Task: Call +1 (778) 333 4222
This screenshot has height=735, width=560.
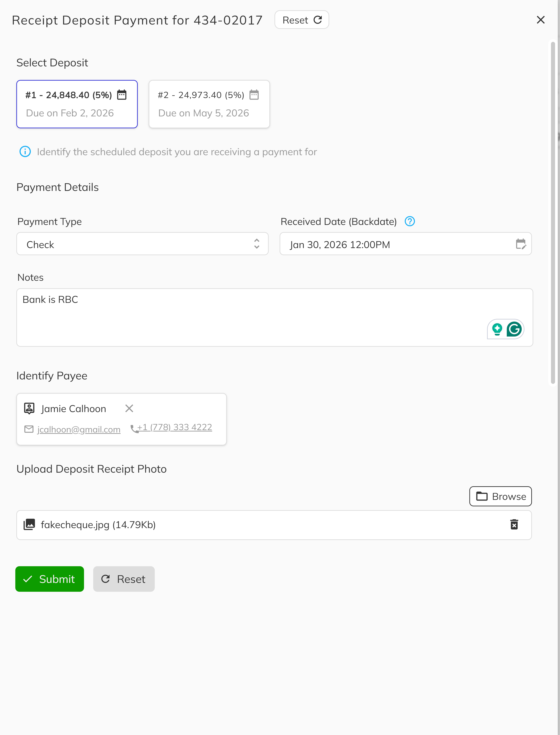Action: (x=174, y=427)
